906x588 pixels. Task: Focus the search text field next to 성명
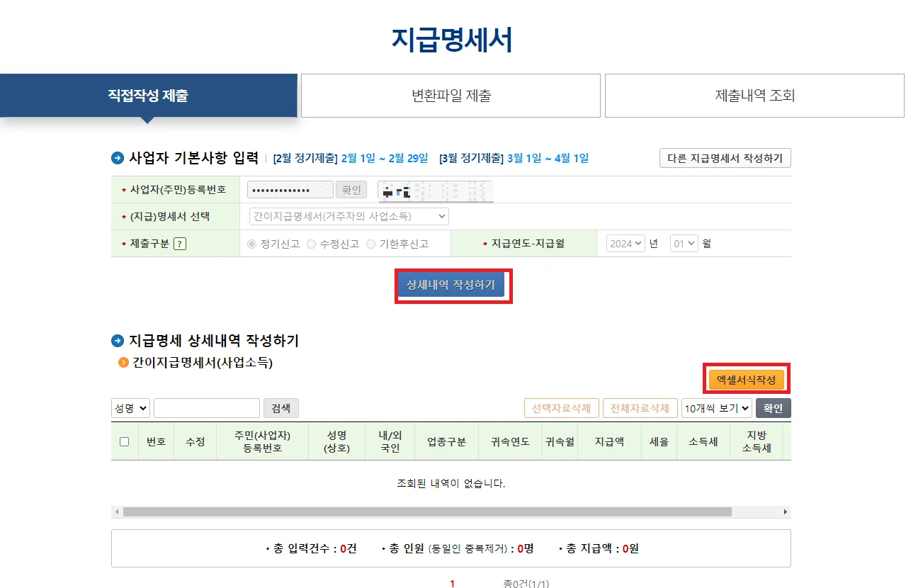click(x=207, y=408)
